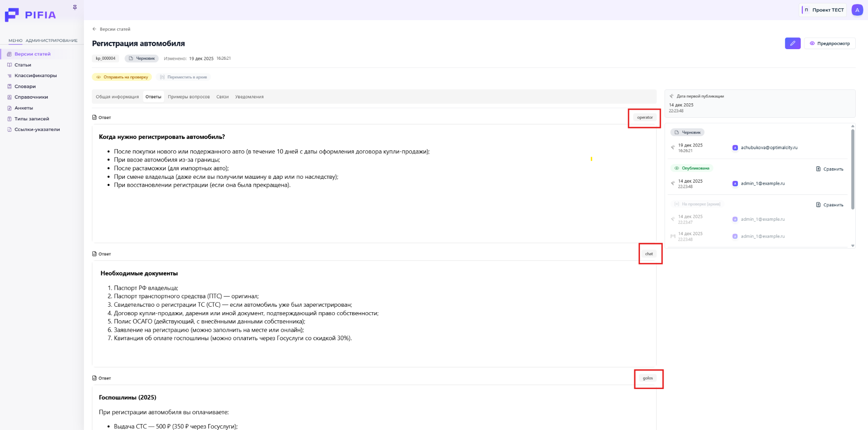The height and width of the screenshot is (430, 868).
Task: Click the Предпросмотр button
Action: pos(829,43)
